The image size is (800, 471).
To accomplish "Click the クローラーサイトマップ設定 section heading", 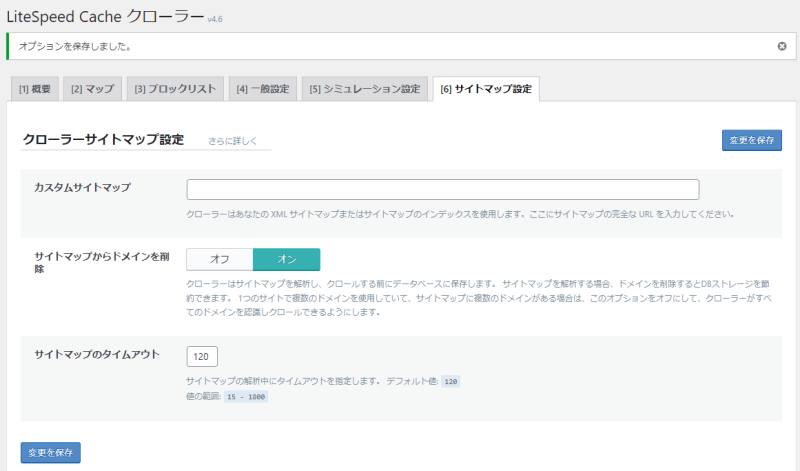I will 103,139.
